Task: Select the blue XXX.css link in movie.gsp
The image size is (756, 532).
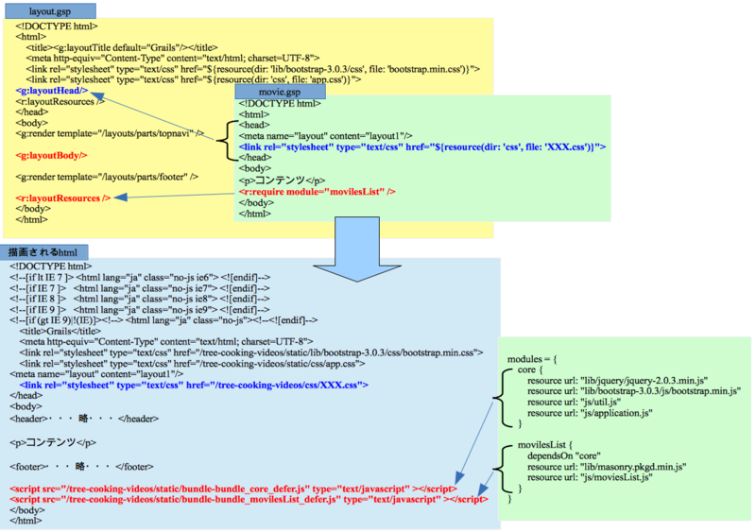Action: coord(422,146)
